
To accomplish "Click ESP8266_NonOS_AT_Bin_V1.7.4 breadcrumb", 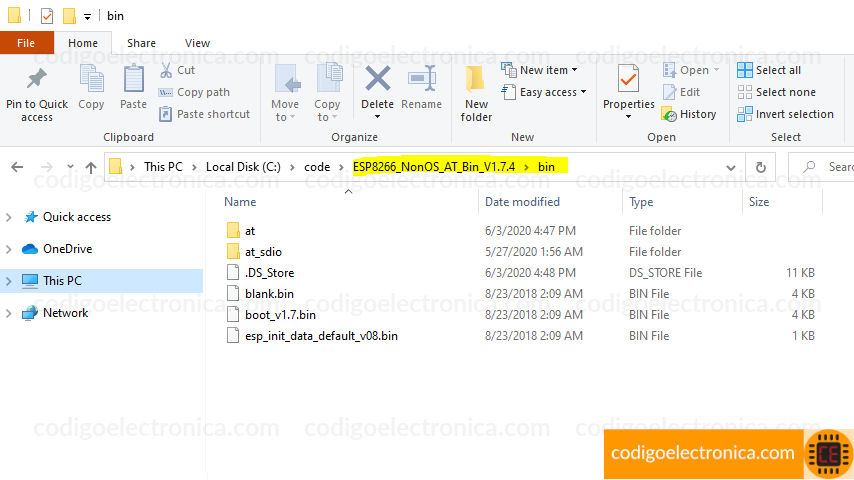I will pyautogui.click(x=434, y=167).
